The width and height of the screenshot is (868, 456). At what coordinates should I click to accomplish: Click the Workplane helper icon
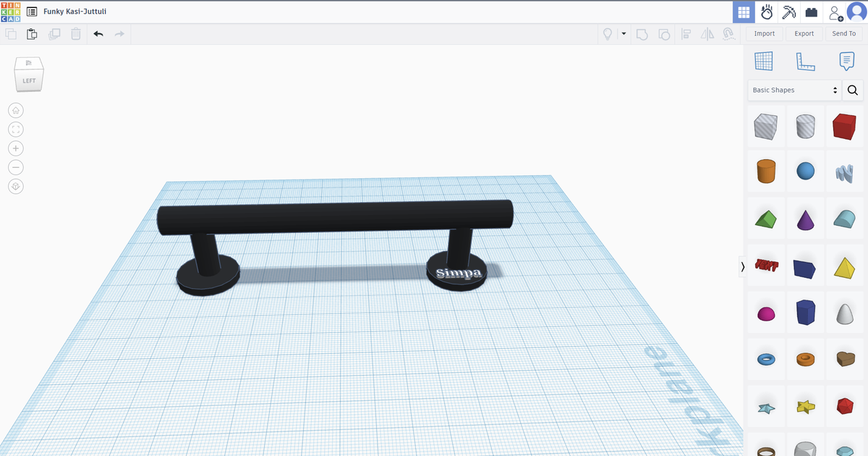tap(765, 62)
